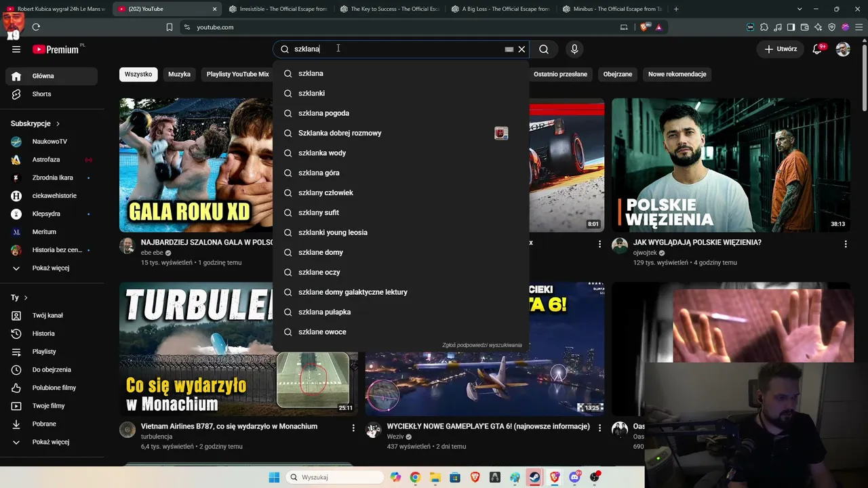This screenshot has height=488, width=868.
Task: Open the YouTube guide hamburger menu
Action: pos(16,49)
